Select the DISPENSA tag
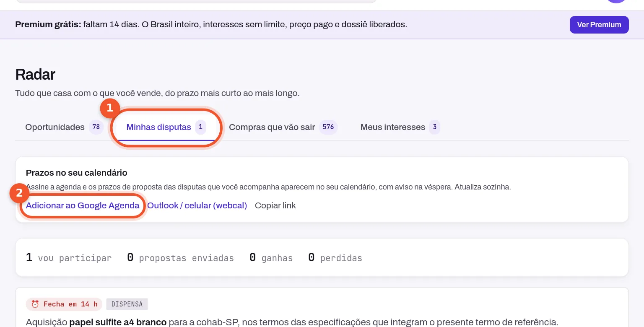644x327 pixels. pos(127,304)
